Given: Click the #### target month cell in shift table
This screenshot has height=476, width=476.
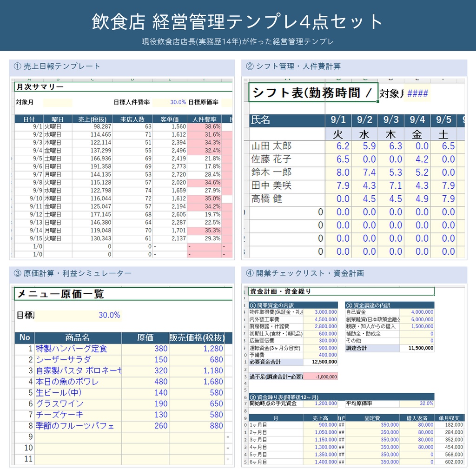Looking at the screenshot, I should click(417, 93).
